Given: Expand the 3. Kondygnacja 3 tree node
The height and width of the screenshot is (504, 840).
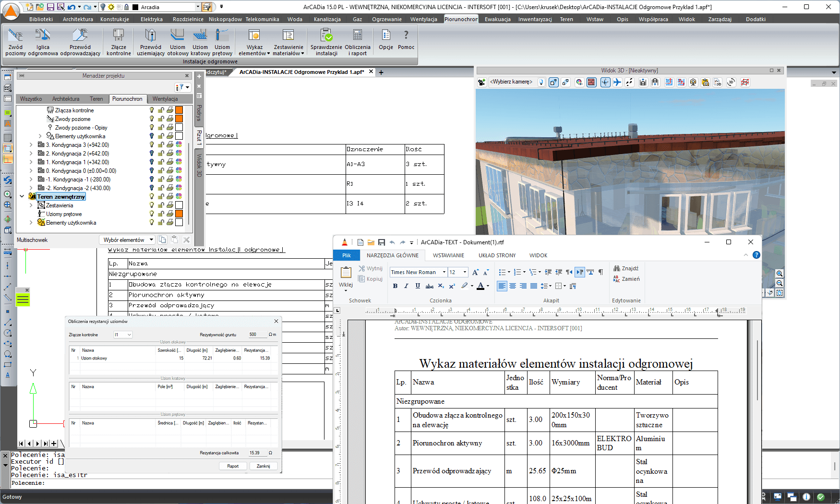Looking at the screenshot, I should 31,145.
